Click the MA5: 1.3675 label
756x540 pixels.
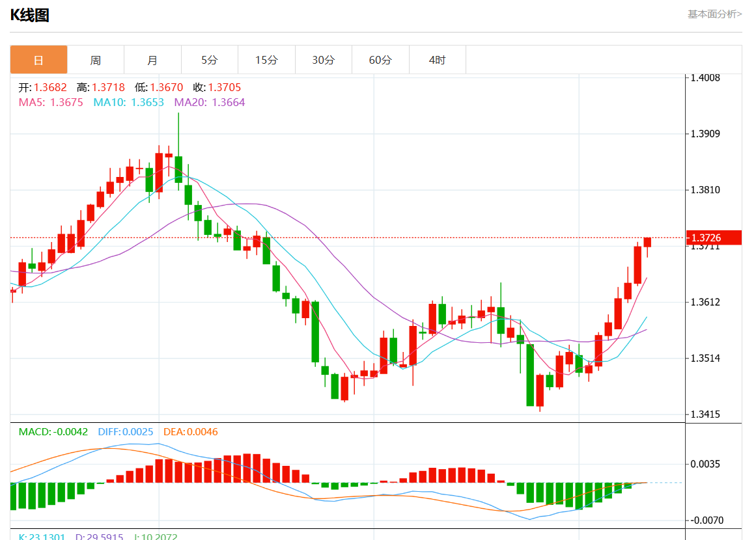51,102
